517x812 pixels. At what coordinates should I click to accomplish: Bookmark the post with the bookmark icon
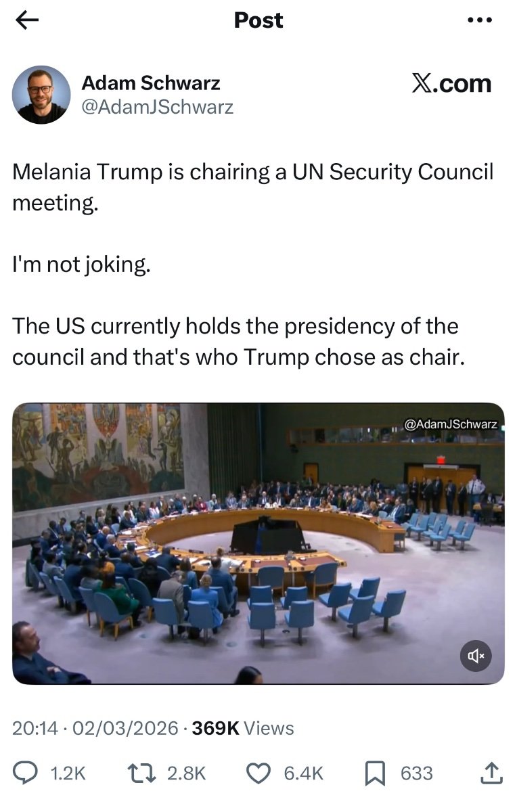(375, 773)
